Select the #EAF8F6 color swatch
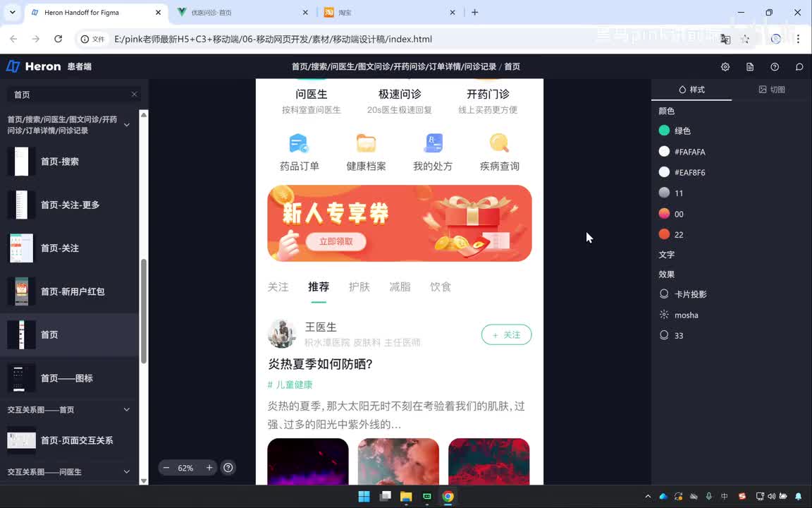 click(x=664, y=172)
